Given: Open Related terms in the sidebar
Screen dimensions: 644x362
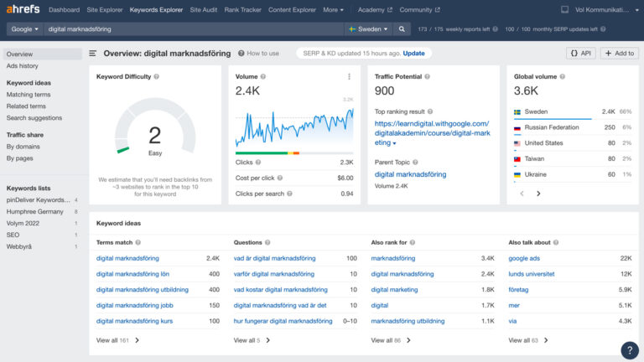Looking at the screenshot, I should (x=26, y=106).
